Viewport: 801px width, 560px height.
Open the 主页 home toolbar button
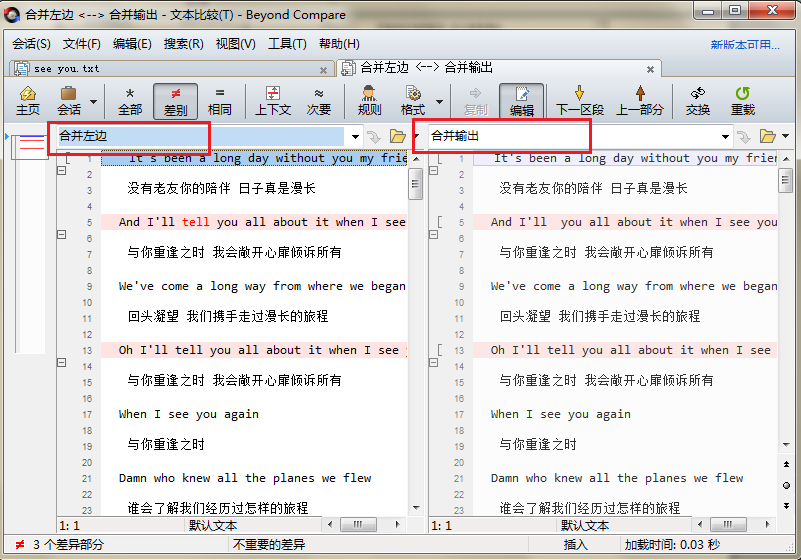(28, 101)
